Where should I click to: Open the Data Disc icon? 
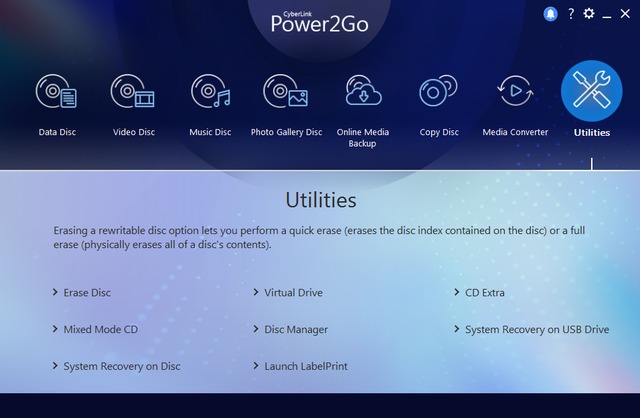(x=57, y=94)
